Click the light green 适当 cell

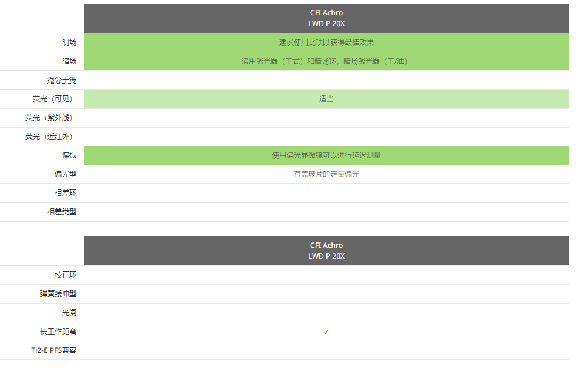tap(326, 99)
